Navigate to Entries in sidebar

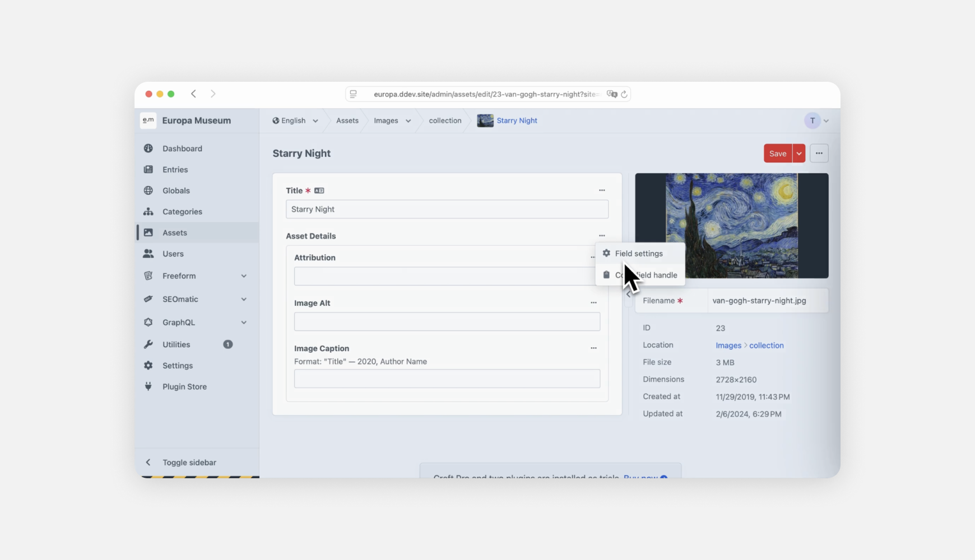(x=198, y=170)
